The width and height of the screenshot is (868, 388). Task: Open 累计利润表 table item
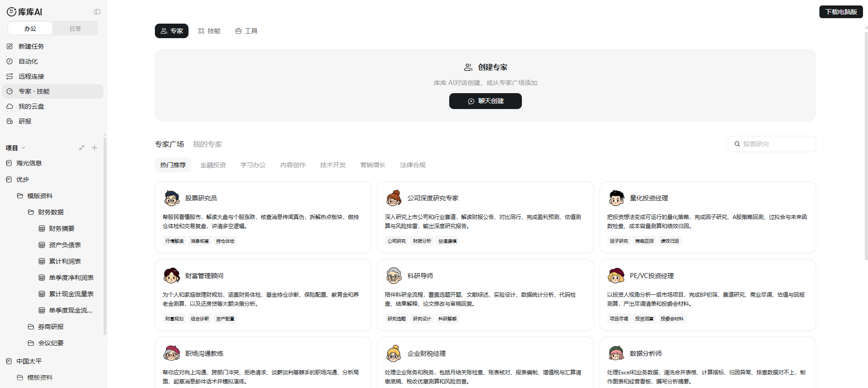(x=65, y=261)
